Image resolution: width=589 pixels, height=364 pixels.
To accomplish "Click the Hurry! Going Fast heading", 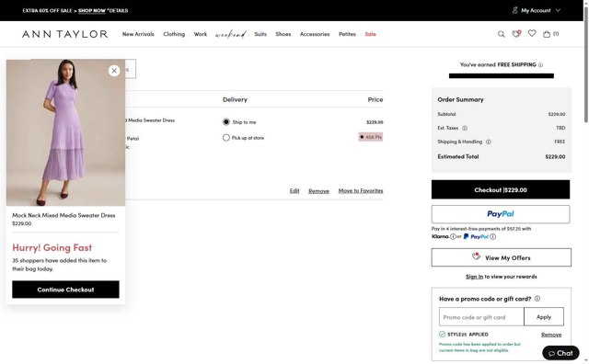I will pos(52,247).
